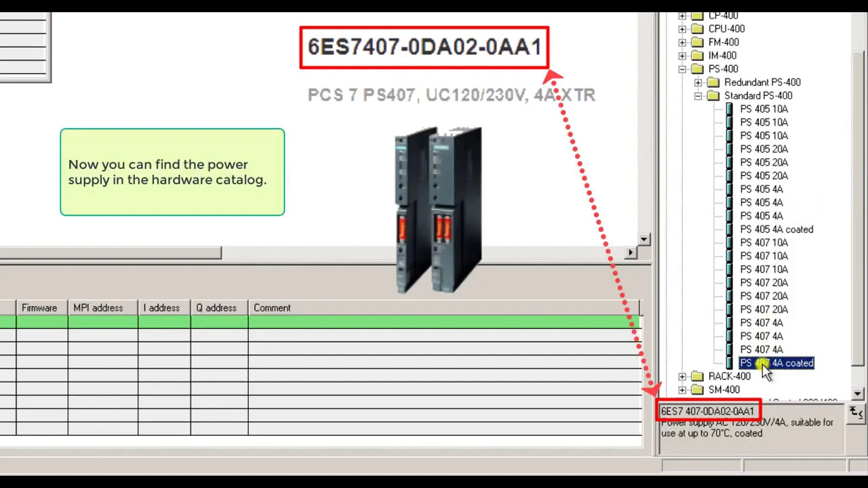The image size is (868, 488).
Task: Click order number 6ES7 407-0DA02-0AA1 in info pane
Action: tap(707, 411)
